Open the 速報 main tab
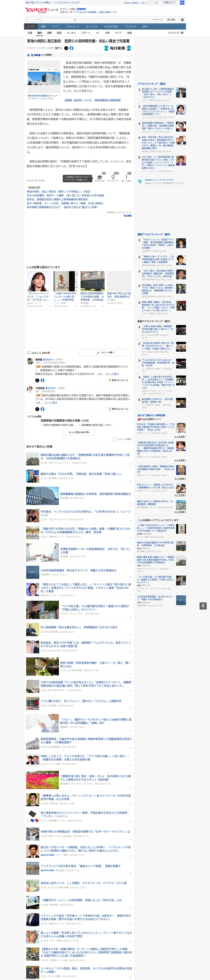The height and width of the screenshot is (980, 210). [43, 27]
